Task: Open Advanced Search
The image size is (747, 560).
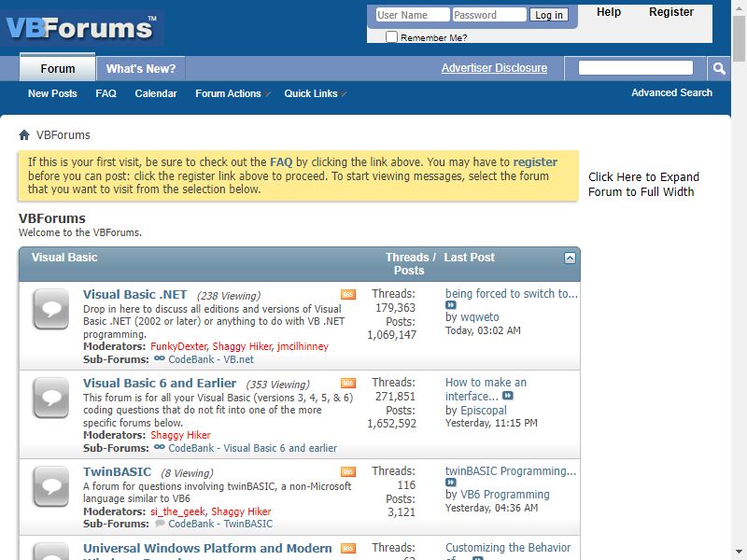Action: click(671, 92)
